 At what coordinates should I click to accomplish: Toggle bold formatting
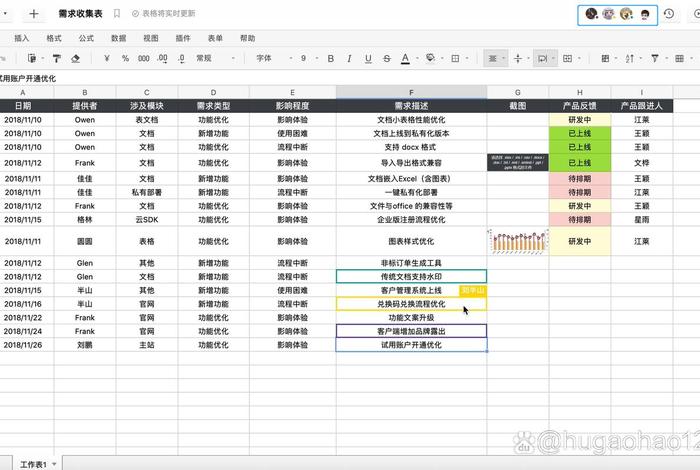click(330, 58)
